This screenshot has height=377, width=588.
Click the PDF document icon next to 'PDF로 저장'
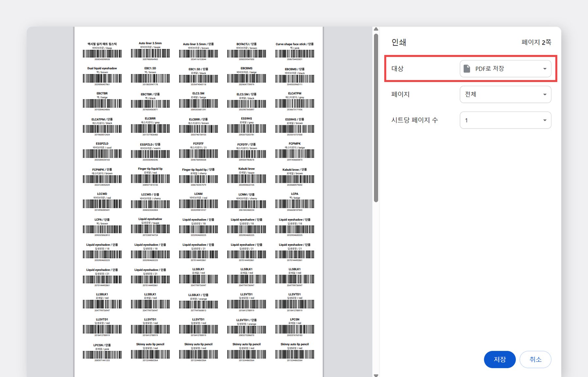coord(467,69)
